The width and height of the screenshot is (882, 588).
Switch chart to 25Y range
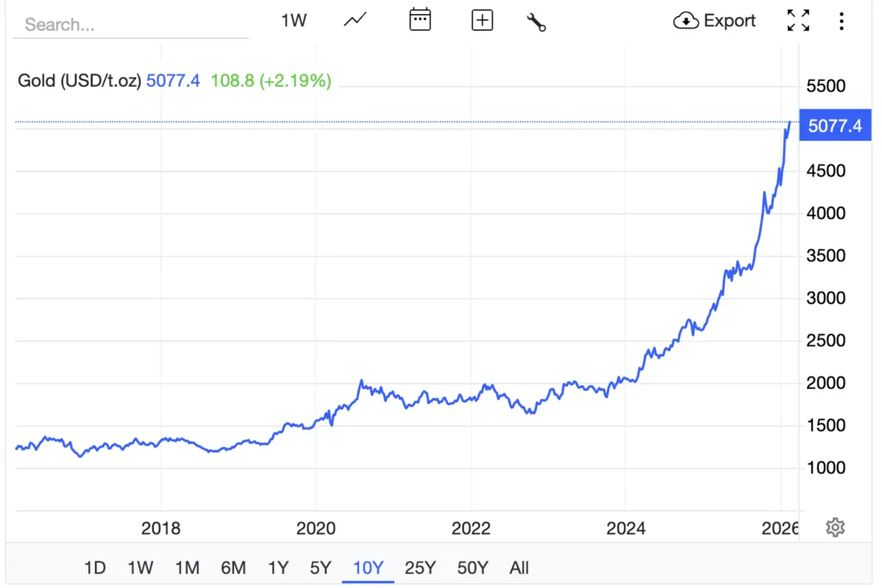(x=420, y=567)
